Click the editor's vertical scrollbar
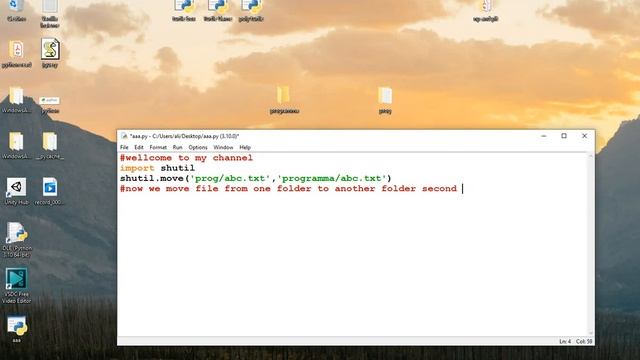 click(591, 244)
